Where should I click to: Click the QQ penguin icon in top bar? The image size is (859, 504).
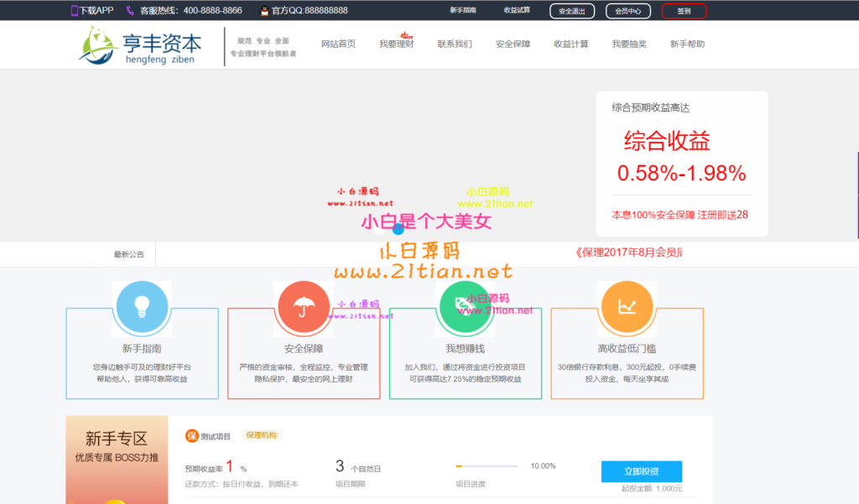(x=265, y=11)
